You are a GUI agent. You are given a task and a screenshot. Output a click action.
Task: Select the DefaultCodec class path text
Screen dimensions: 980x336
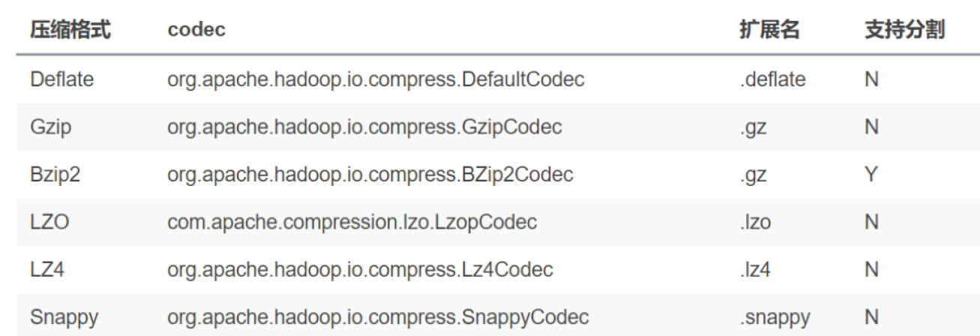[375, 79]
